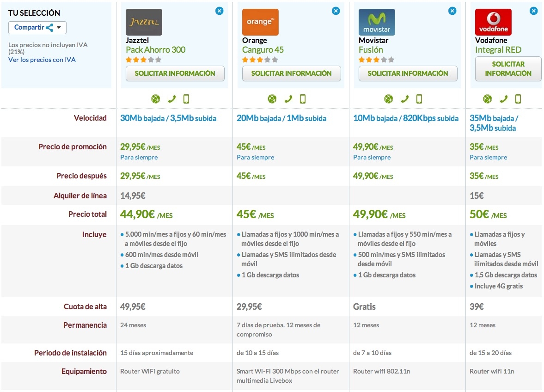Image resolution: width=544 pixels, height=392 pixels.
Task: Click the internet globe icon under Vodafone
Action: 488,99
